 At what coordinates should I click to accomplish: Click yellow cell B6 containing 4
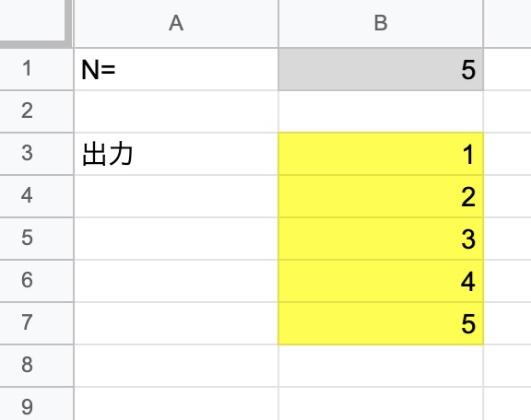[381, 281]
